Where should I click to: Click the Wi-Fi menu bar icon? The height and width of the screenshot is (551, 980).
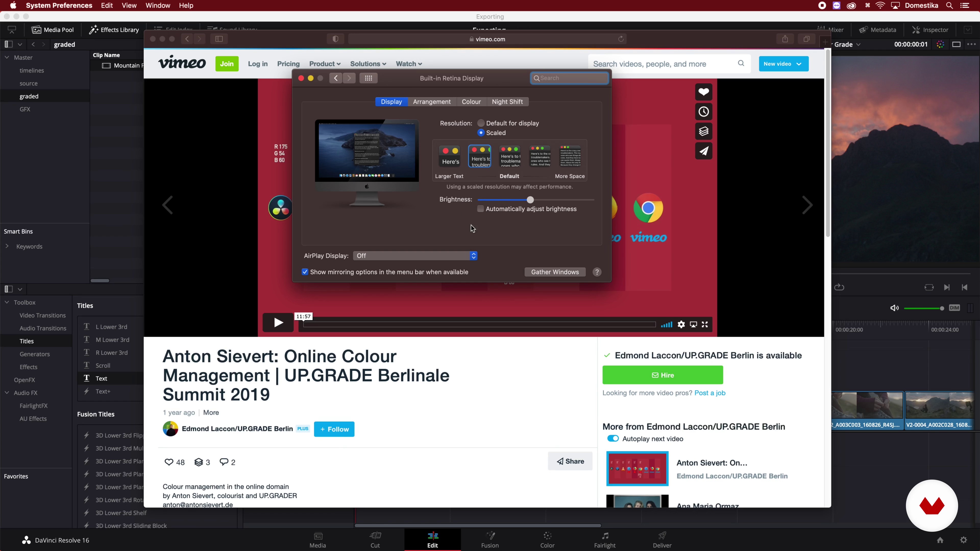pyautogui.click(x=880, y=5)
